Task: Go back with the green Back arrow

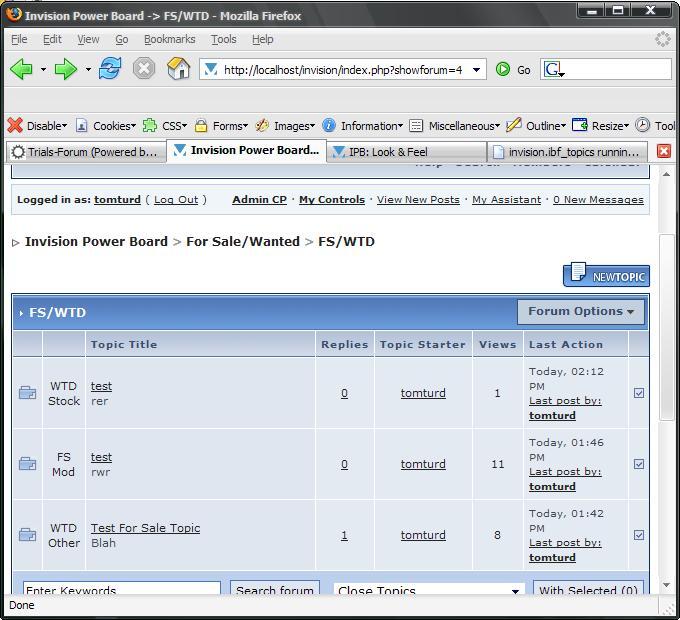Action: tap(21, 69)
